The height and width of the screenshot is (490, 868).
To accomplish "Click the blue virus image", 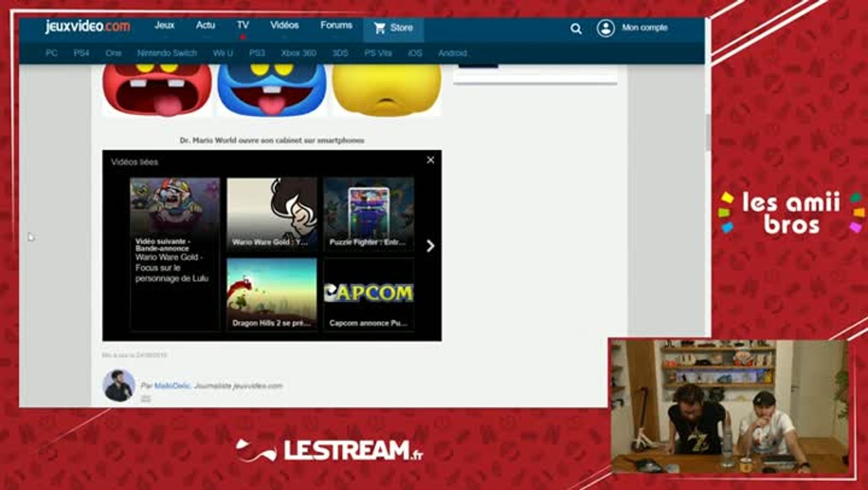I will (272, 89).
